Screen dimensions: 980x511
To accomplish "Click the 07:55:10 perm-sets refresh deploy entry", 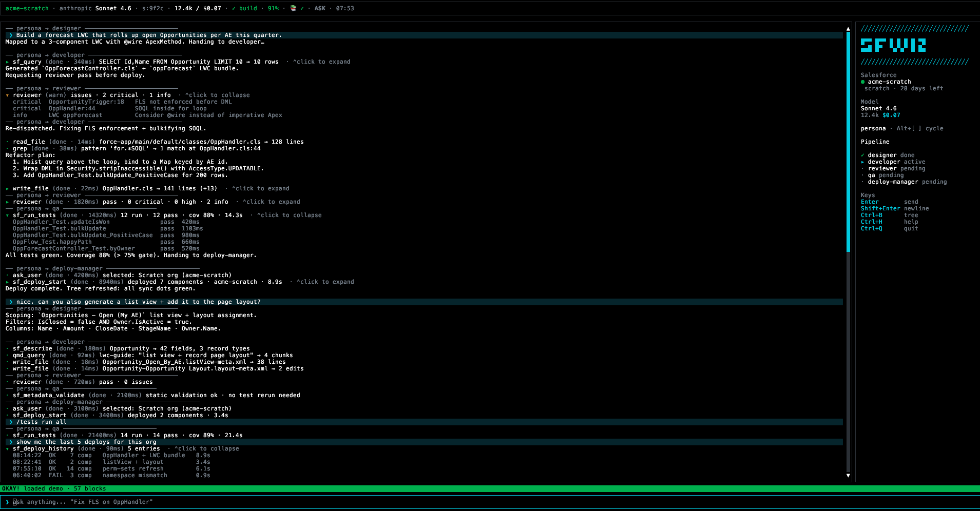I will coord(111,468).
